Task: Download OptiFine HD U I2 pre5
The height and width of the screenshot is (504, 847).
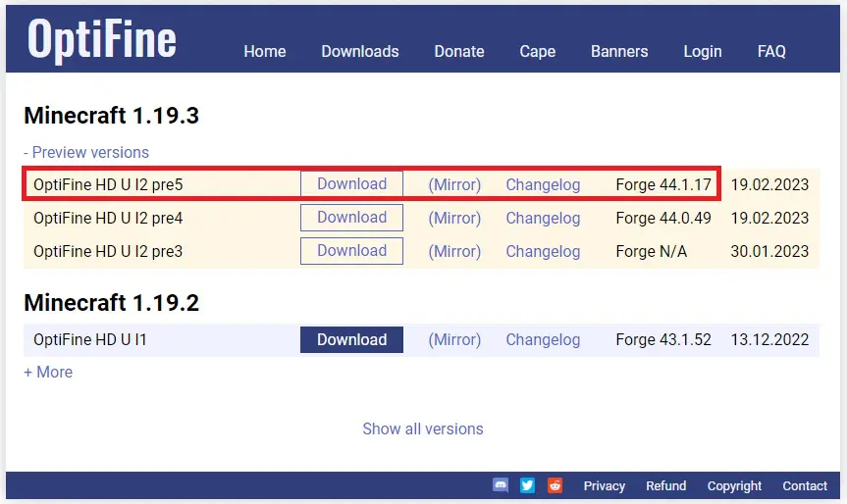Action: tap(351, 184)
